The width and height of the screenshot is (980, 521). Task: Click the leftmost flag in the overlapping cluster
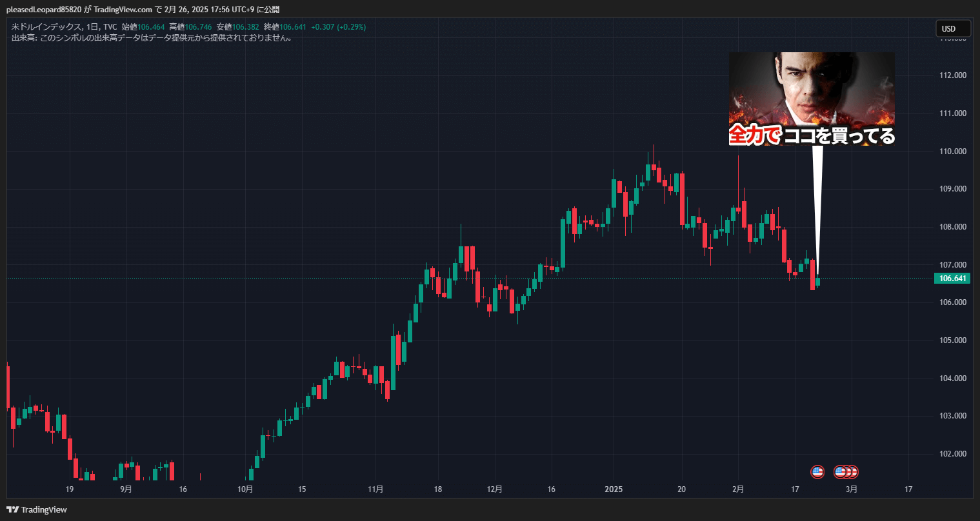839,472
